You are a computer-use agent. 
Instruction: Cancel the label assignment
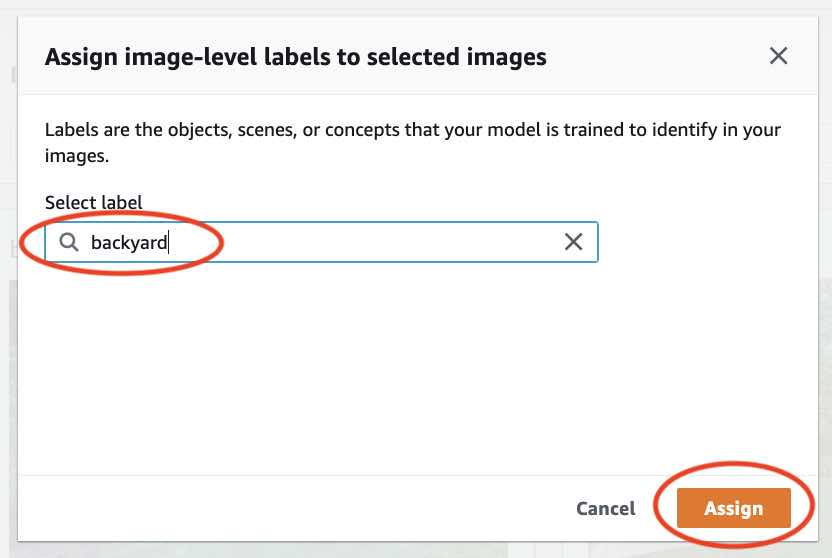pyautogui.click(x=605, y=508)
